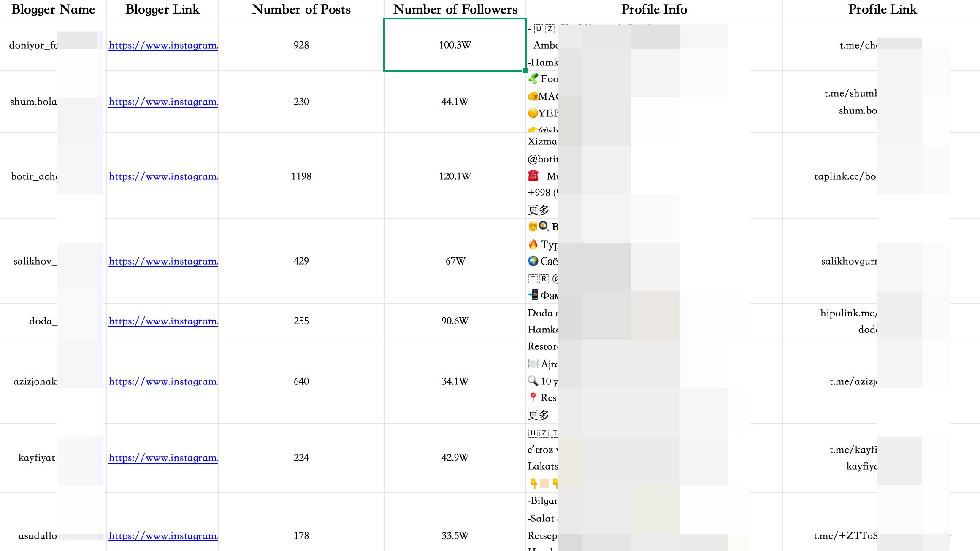This screenshot has height=551, width=980.
Task: Select the taplink.cc profile link cell
Action: coord(882,176)
